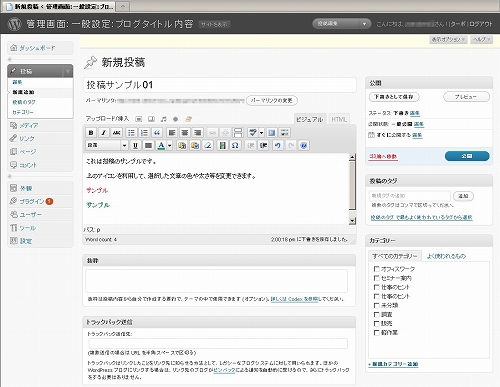Apply the text color A swatch

161,145
